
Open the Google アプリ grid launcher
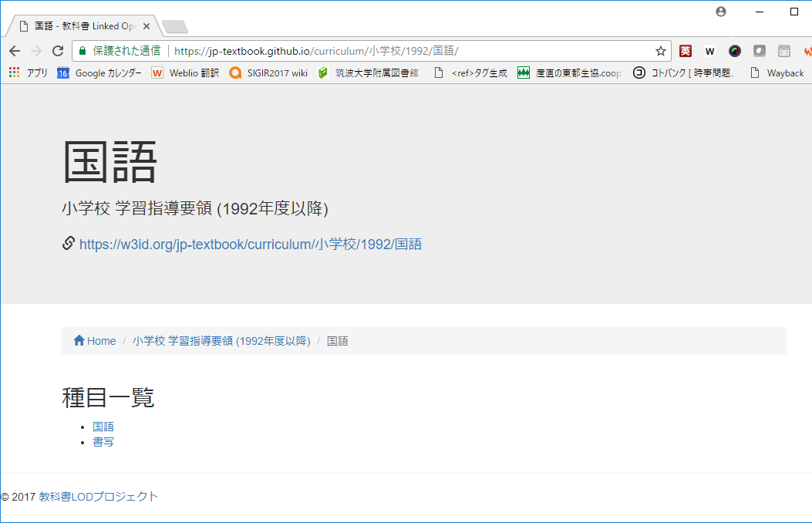13,72
